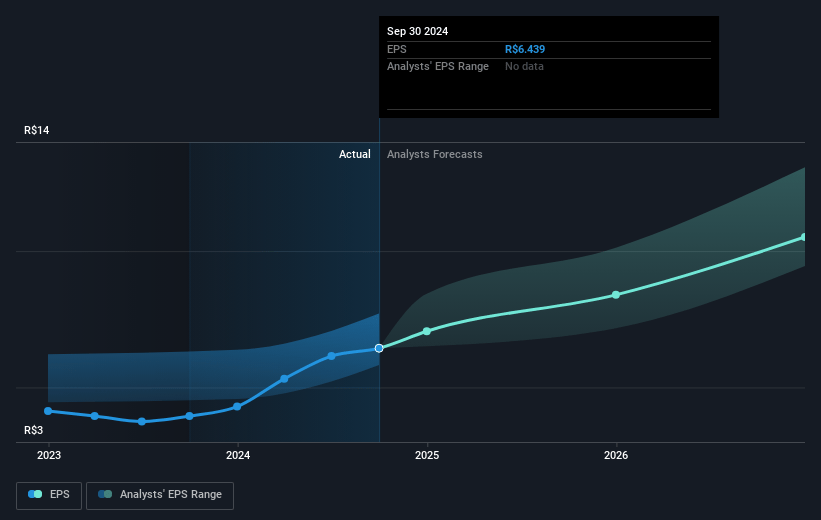Click the 2025 x-axis label
Viewport: 821px width, 520px height.
[x=427, y=456]
